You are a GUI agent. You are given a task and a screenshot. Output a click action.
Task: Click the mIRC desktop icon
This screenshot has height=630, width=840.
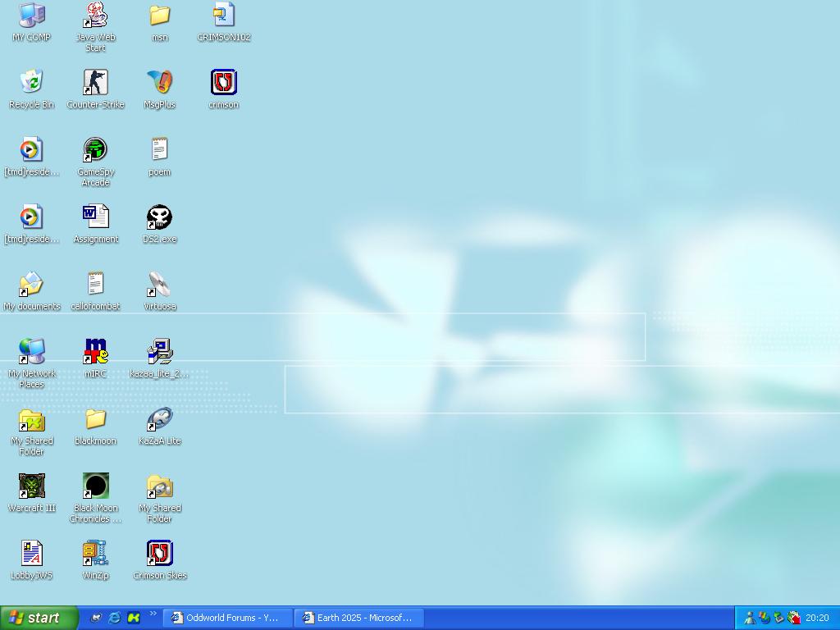95,352
